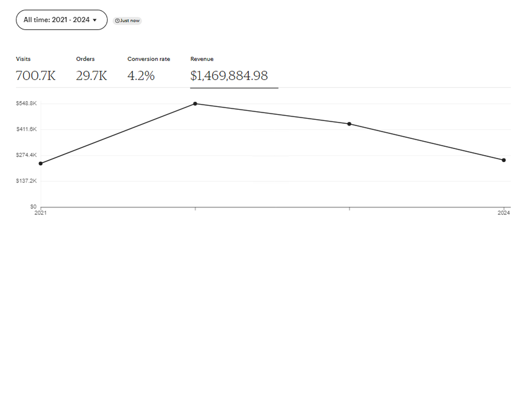
Task: Click the $1,469,884.98 revenue total
Action: [x=229, y=76]
